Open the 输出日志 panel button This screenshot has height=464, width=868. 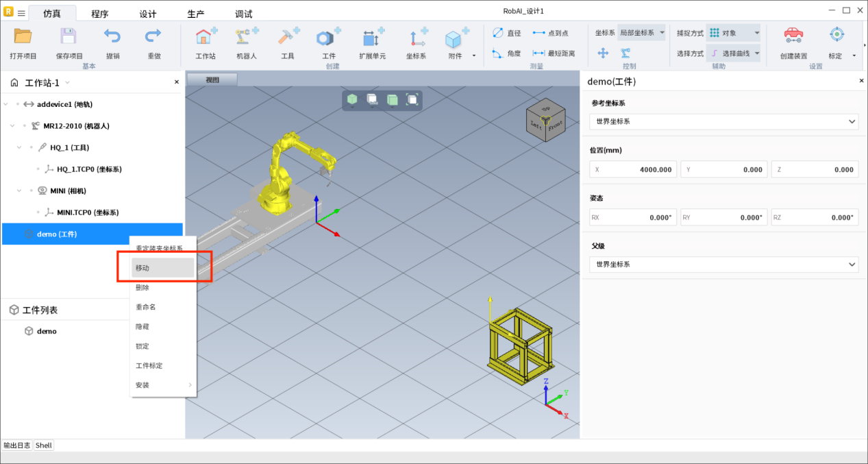click(17, 445)
